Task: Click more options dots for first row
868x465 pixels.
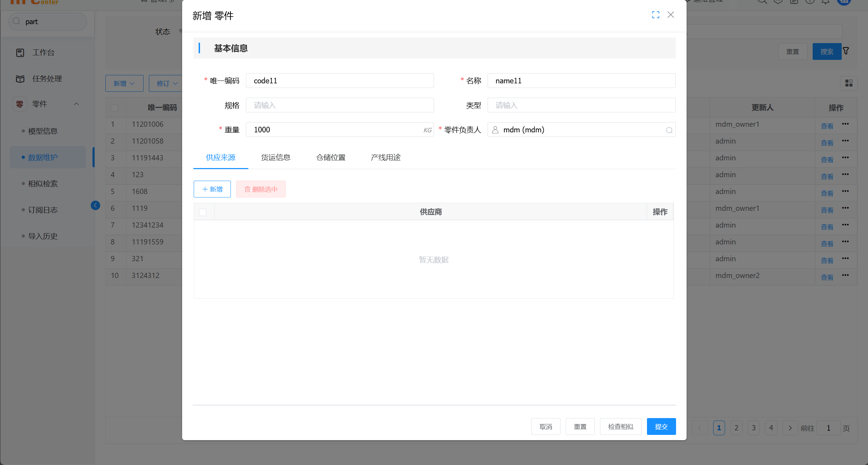Action: point(846,124)
